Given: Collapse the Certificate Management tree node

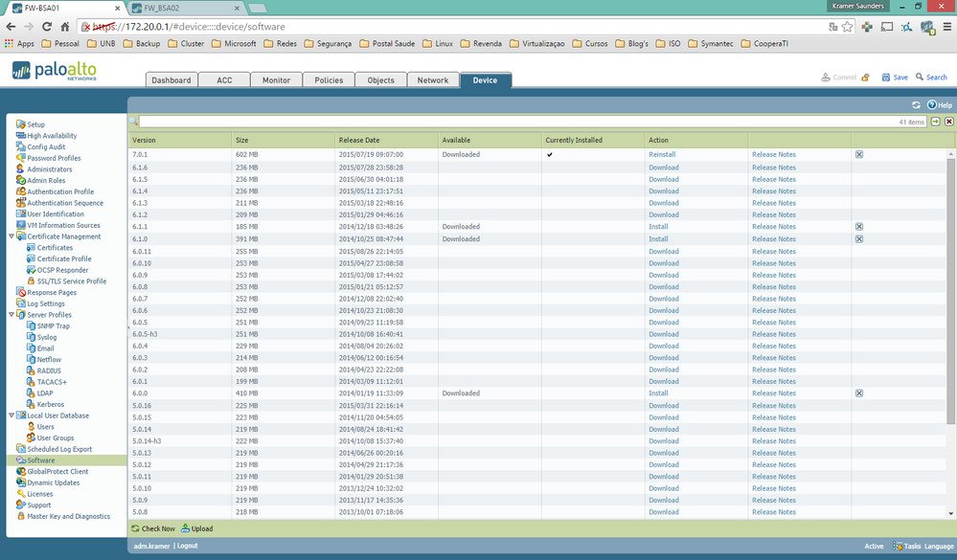Looking at the screenshot, I should (x=11, y=236).
